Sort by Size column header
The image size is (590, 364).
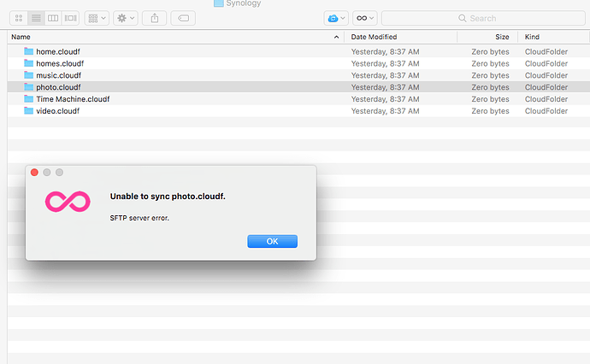pos(487,38)
